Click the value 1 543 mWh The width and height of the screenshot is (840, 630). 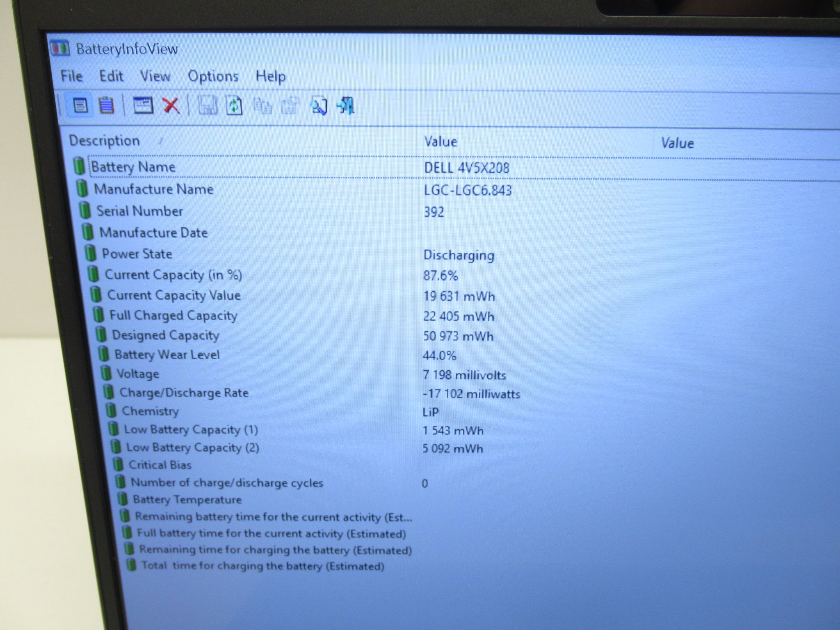[453, 430]
